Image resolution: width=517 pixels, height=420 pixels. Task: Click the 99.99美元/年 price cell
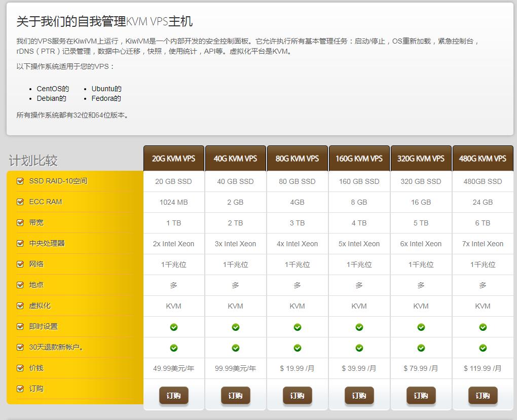pyautogui.click(x=235, y=368)
